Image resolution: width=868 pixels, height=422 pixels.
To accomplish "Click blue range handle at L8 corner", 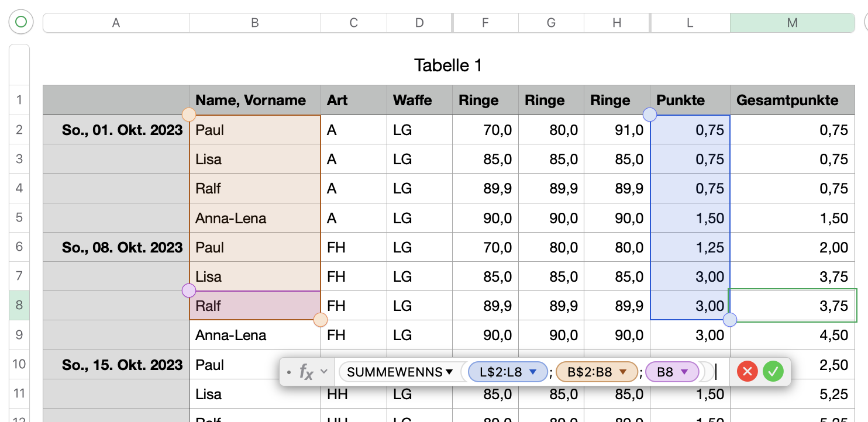I will [730, 320].
